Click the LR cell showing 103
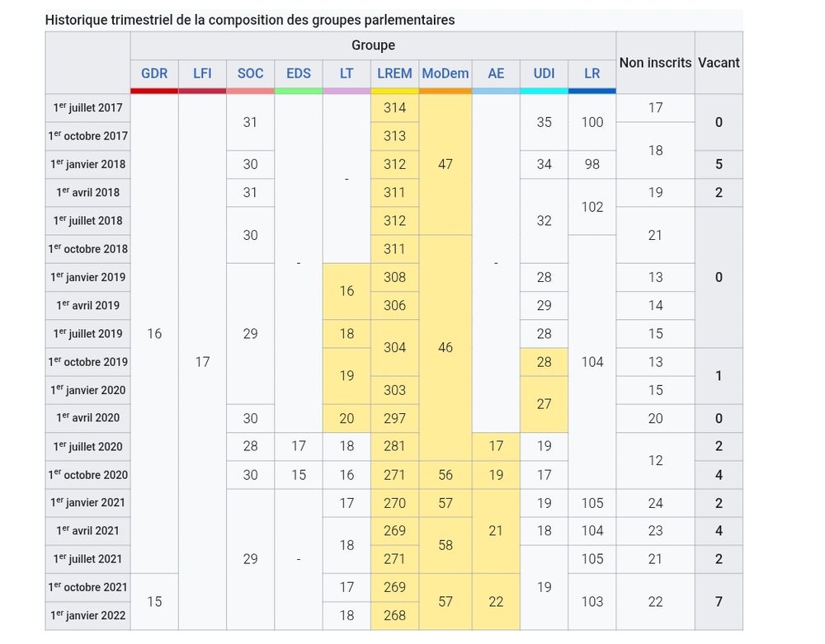Image resolution: width=825 pixels, height=644 pixels. (592, 601)
